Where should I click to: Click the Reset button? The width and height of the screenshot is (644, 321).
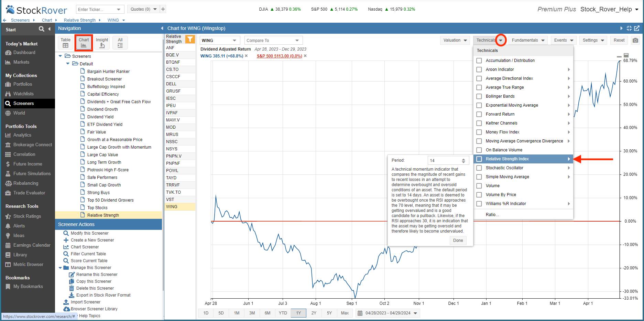point(619,40)
